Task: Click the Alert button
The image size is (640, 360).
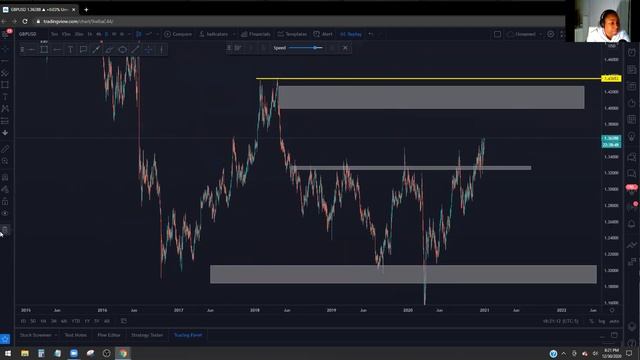Action: (323, 34)
